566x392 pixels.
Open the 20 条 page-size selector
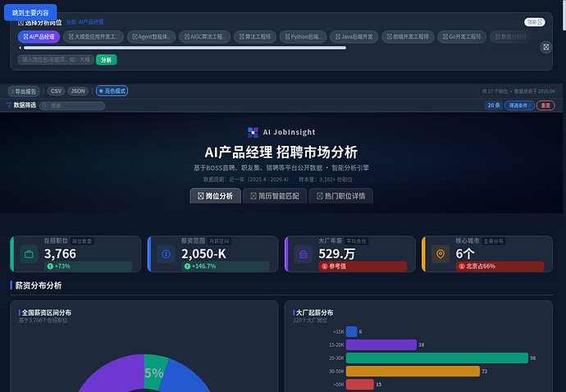tap(494, 106)
